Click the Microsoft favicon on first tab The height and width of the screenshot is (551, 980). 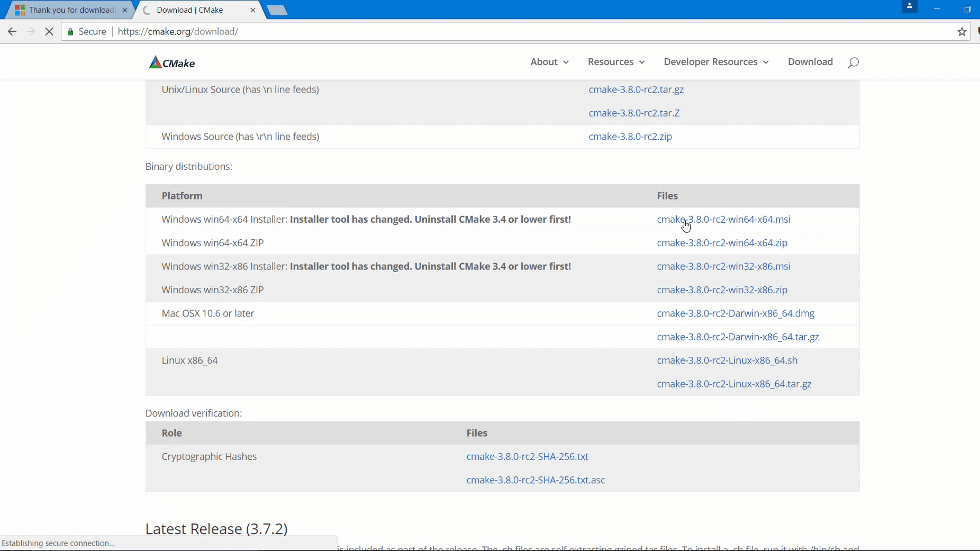click(20, 10)
